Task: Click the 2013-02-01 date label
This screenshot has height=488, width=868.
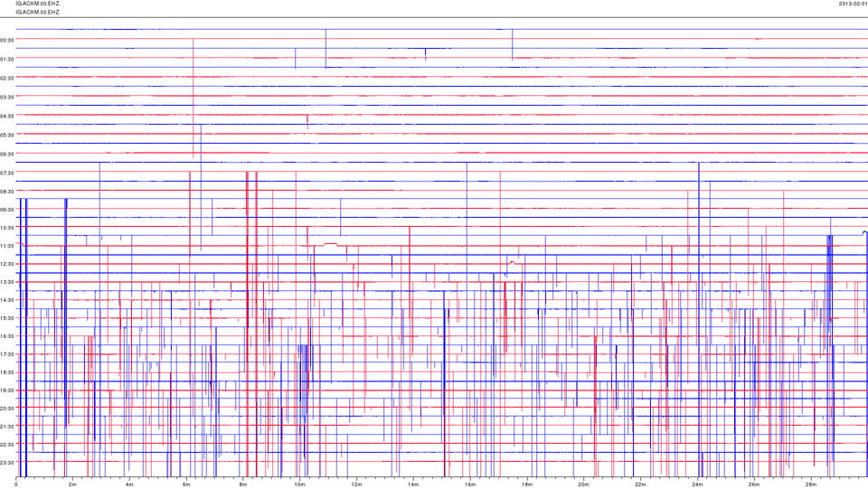Action: click(853, 4)
